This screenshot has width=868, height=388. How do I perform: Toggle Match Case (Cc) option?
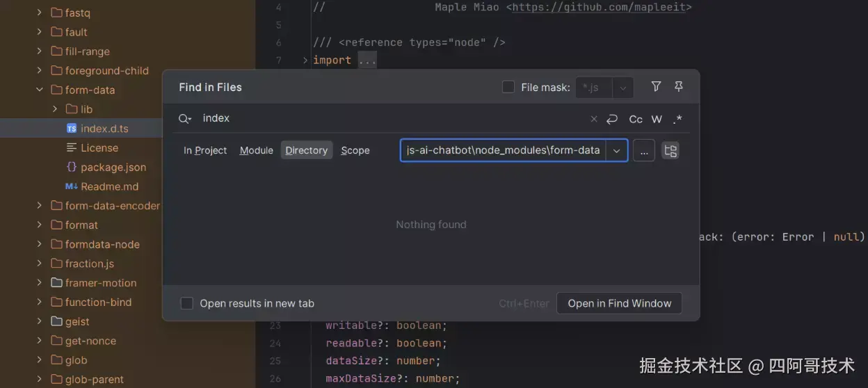tap(636, 119)
